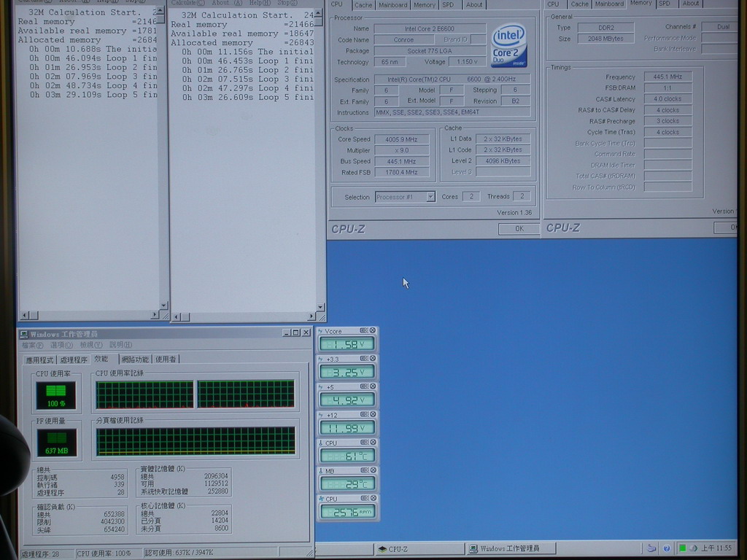Click the Multiplier value x 9.0
747x560 pixels.
coord(402,150)
